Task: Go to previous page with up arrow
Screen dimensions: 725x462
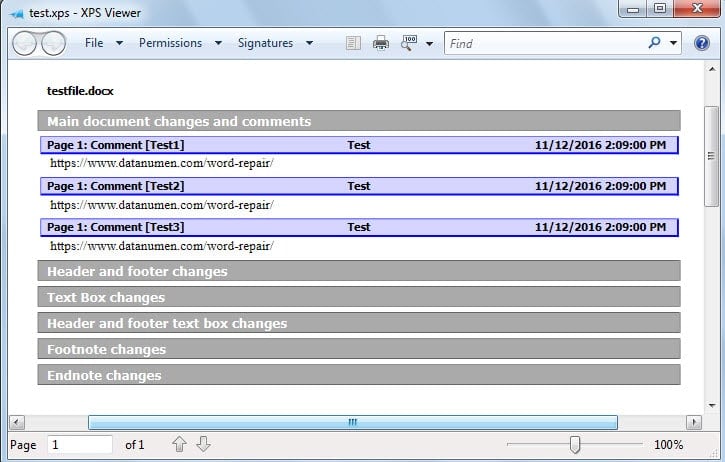Action: coord(179,444)
